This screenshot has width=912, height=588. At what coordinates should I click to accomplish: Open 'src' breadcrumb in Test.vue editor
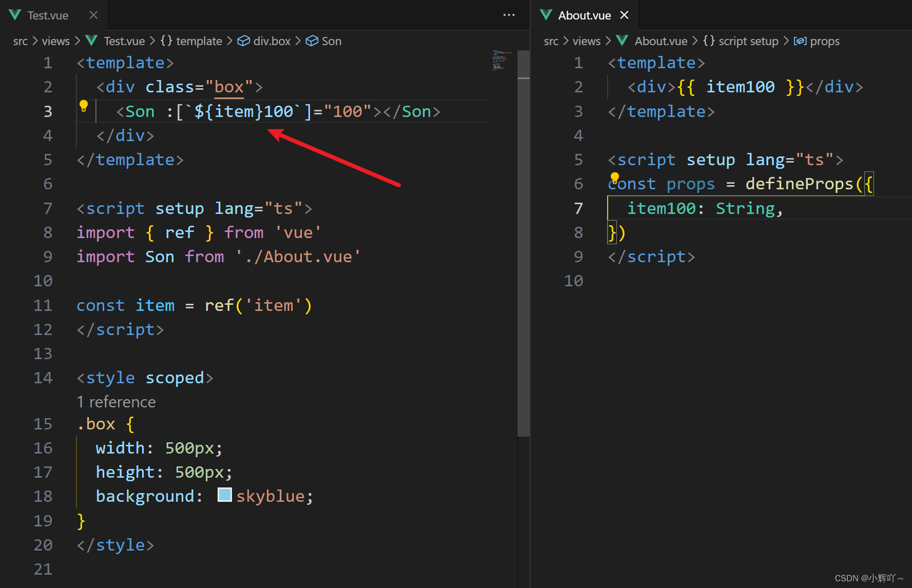pos(21,41)
